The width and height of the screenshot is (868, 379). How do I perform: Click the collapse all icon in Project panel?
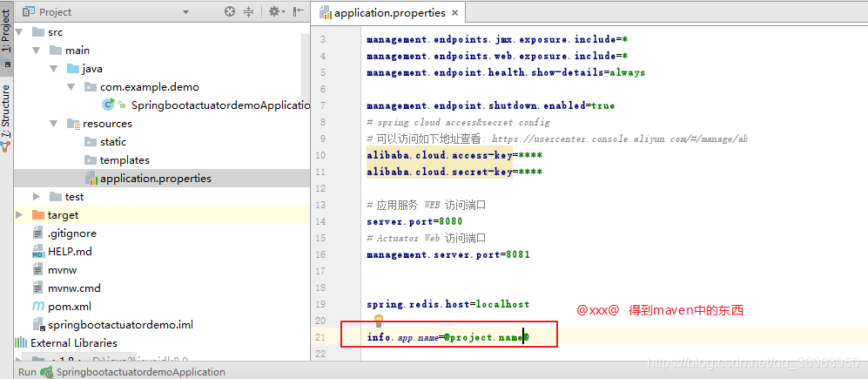pos(248,11)
